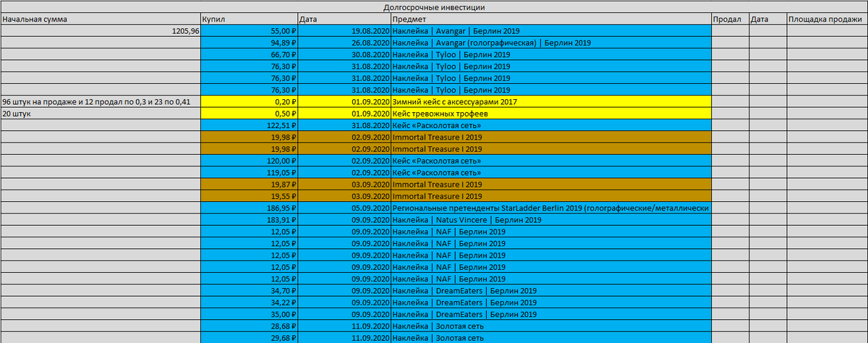Select the price cell 94,89 ₽
This screenshot has height=343, width=868.
coord(249,43)
